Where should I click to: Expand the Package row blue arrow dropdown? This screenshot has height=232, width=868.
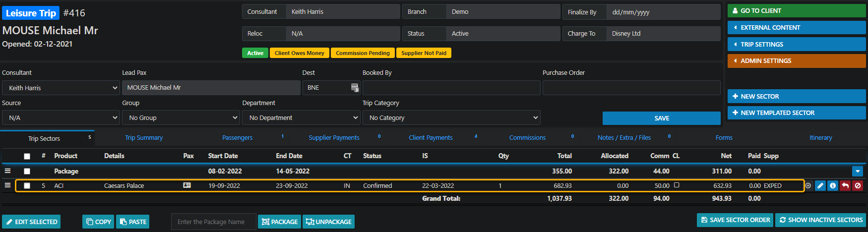(x=858, y=171)
